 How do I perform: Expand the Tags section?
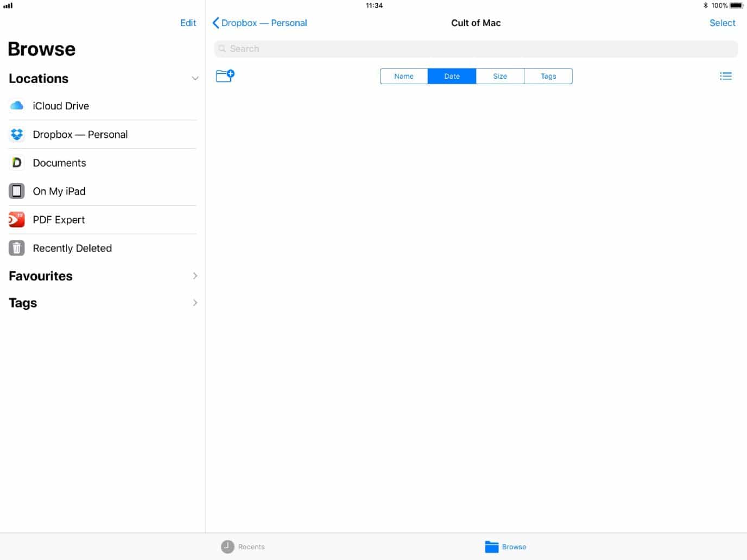[x=195, y=302]
